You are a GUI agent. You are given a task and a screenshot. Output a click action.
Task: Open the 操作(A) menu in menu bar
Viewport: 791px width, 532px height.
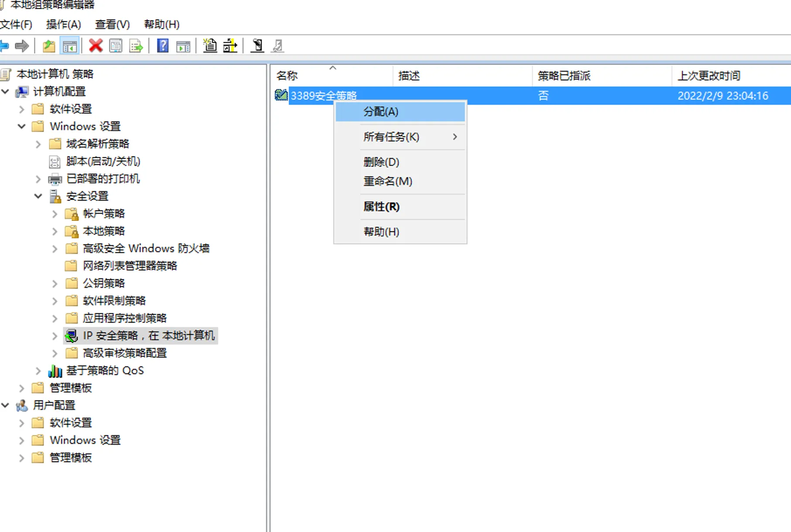pyautogui.click(x=64, y=24)
